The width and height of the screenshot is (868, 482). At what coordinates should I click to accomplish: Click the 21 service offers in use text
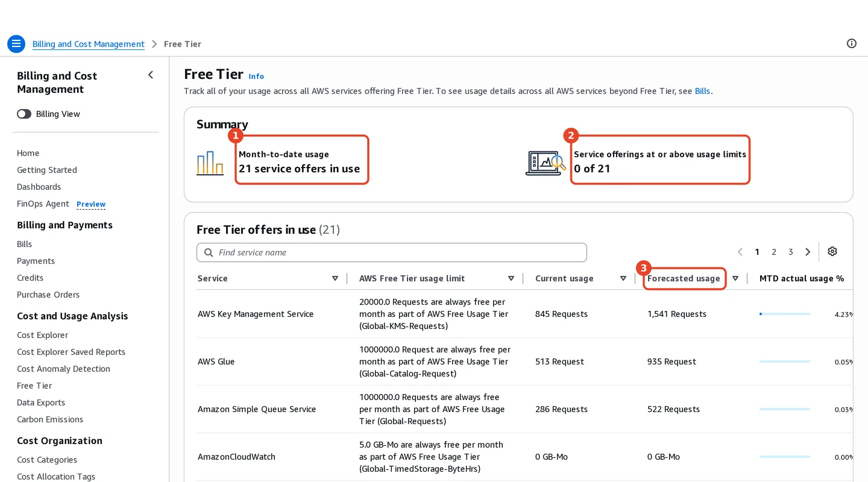pos(299,169)
